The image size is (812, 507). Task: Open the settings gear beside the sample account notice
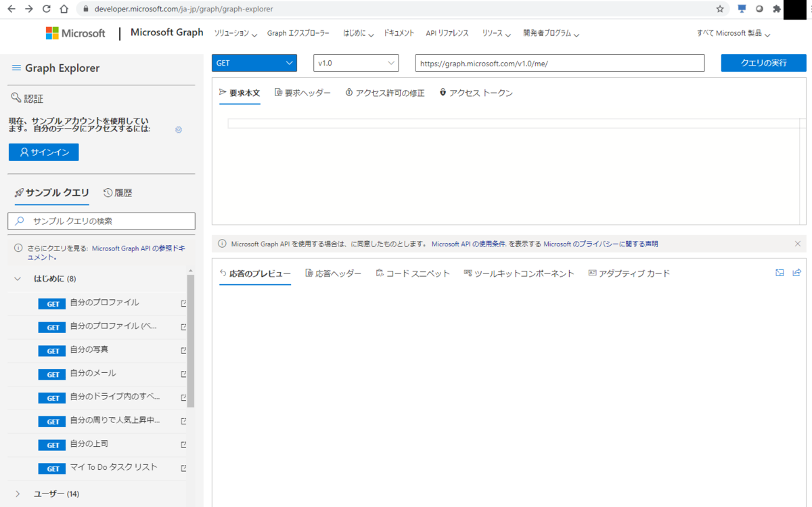point(178,130)
